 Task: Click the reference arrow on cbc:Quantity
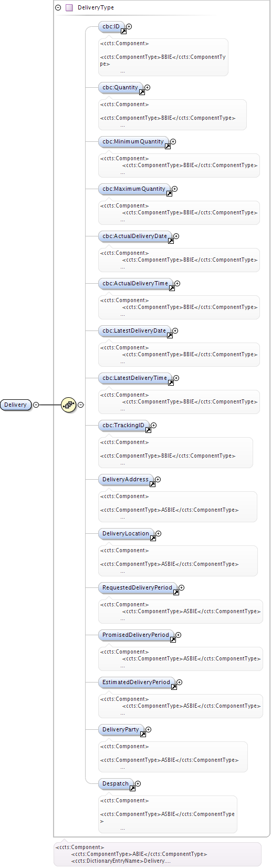click(x=142, y=92)
